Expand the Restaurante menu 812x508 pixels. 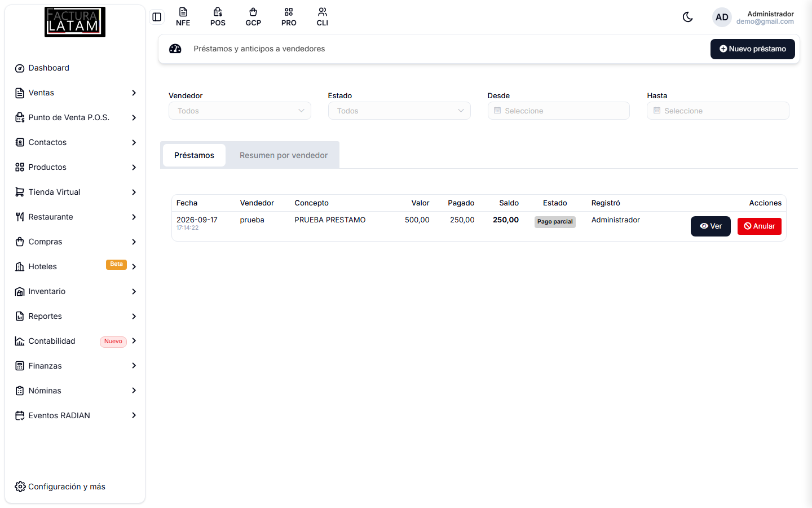click(75, 217)
